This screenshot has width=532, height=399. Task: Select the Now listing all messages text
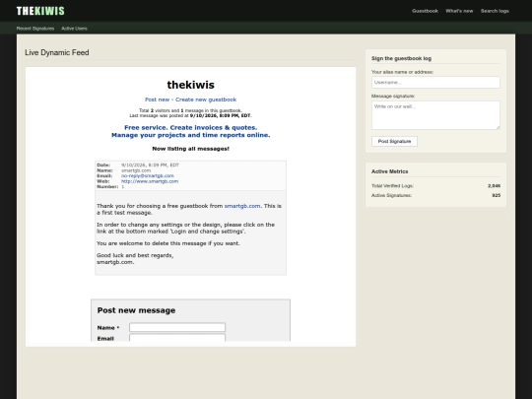click(x=191, y=149)
